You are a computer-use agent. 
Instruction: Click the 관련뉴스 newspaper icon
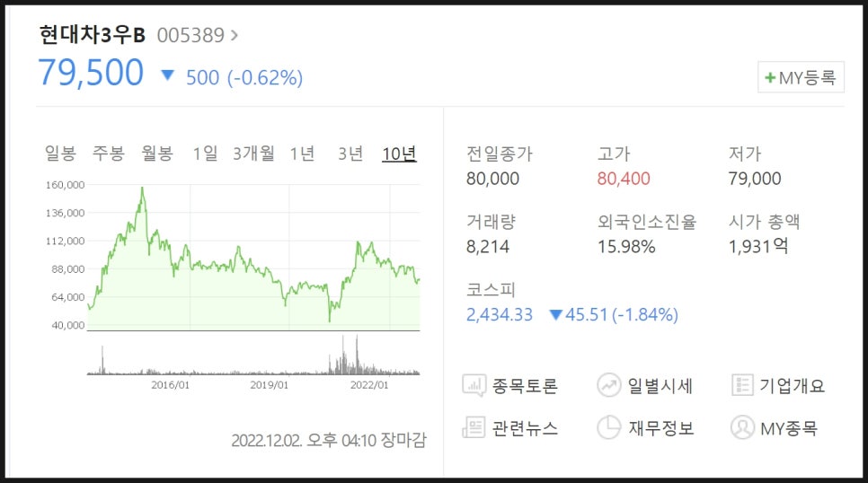click(474, 427)
